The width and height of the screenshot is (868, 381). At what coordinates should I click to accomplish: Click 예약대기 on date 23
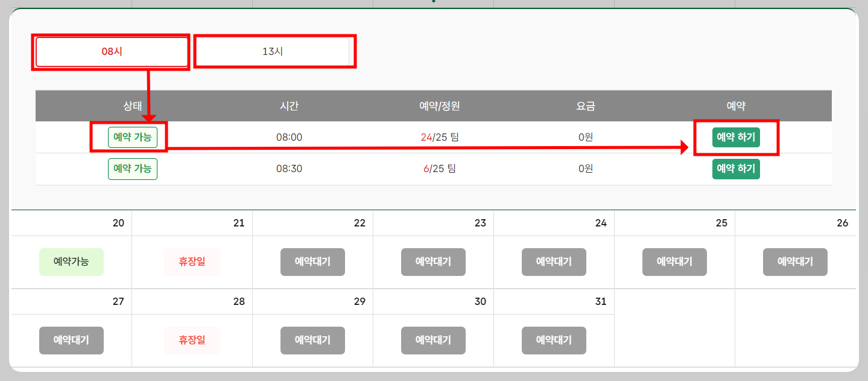(433, 261)
